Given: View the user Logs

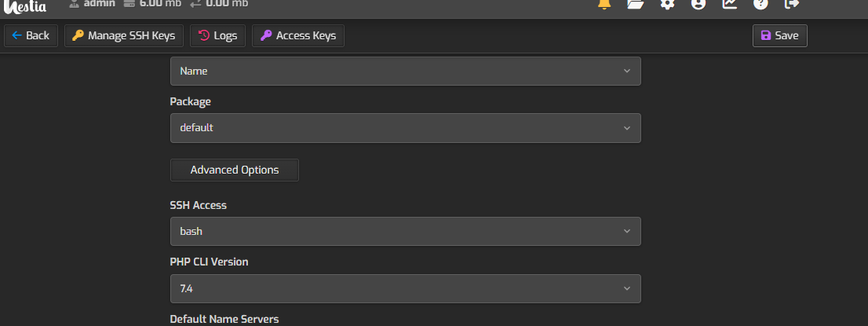Looking at the screenshot, I should [218, 35].
